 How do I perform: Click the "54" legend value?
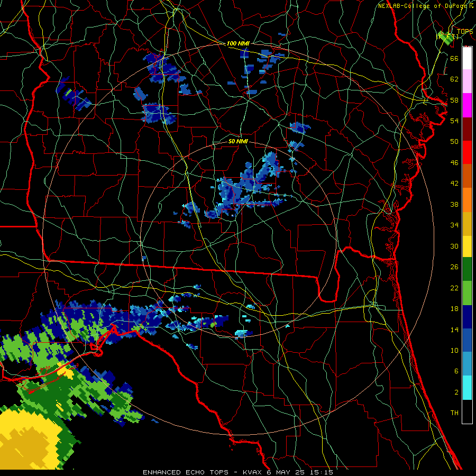(x=454, y=121)
